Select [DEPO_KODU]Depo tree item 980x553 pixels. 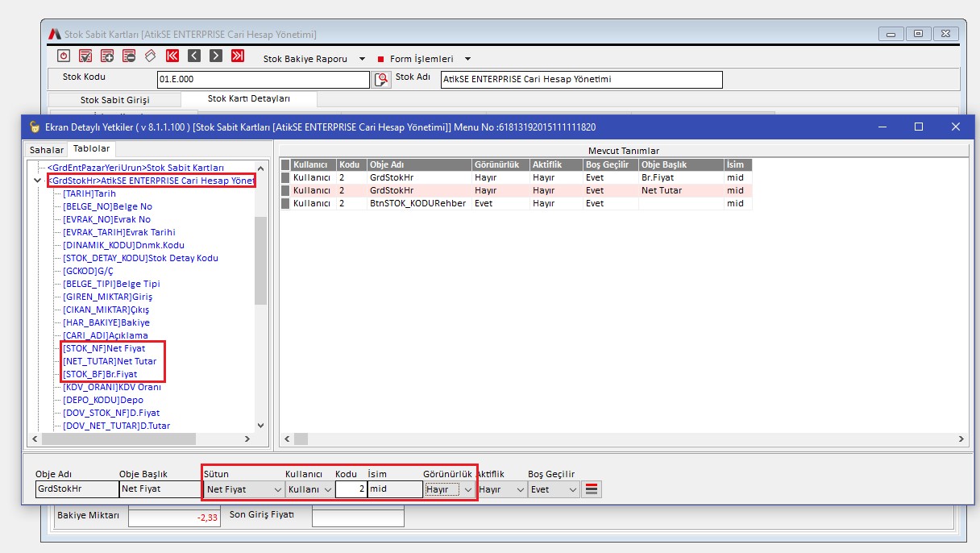pos(103,400)
